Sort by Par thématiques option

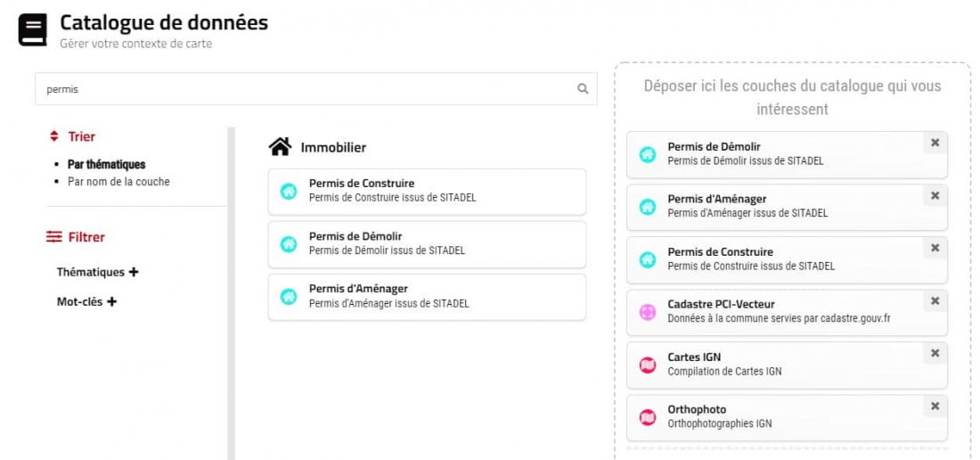(x=106, y=164)
